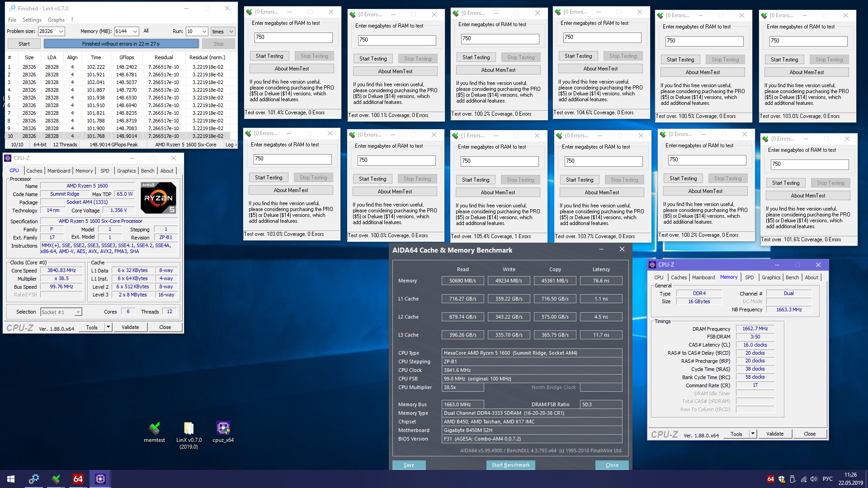Click AIDA64 icon in the taskbar

tap(78, 479)
